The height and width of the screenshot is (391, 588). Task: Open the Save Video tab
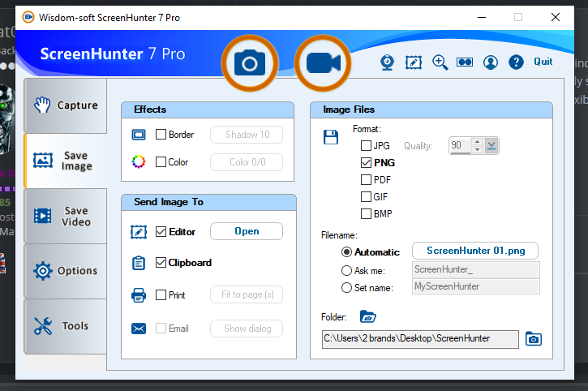coord(66,216)
